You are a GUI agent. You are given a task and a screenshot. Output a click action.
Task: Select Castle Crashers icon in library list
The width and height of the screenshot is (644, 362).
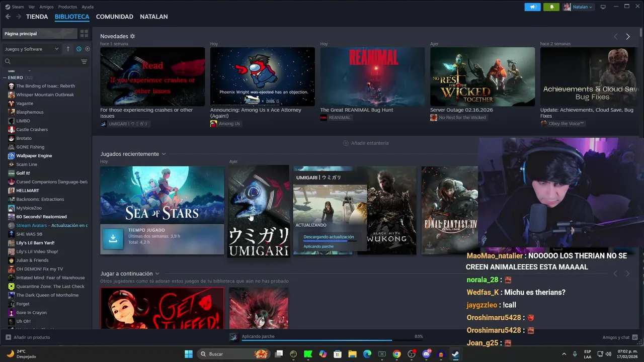click(11, 130)
